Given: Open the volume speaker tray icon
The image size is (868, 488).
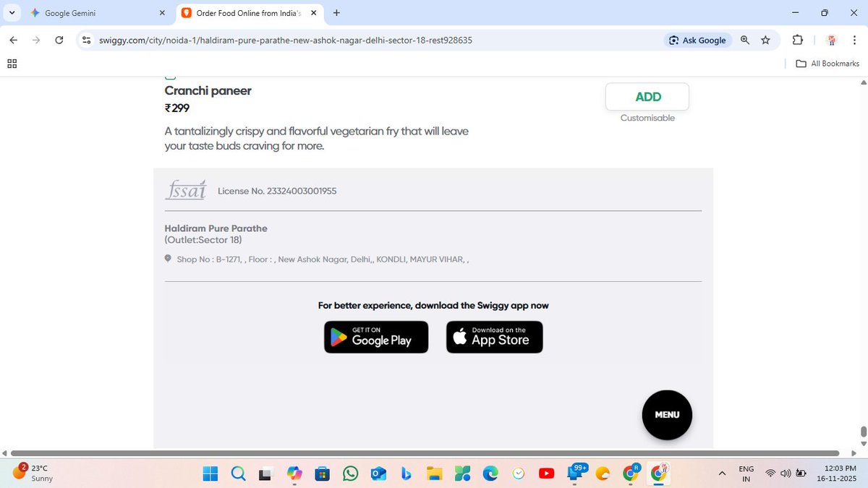Looking at the screenshot, I should [786, 474].
